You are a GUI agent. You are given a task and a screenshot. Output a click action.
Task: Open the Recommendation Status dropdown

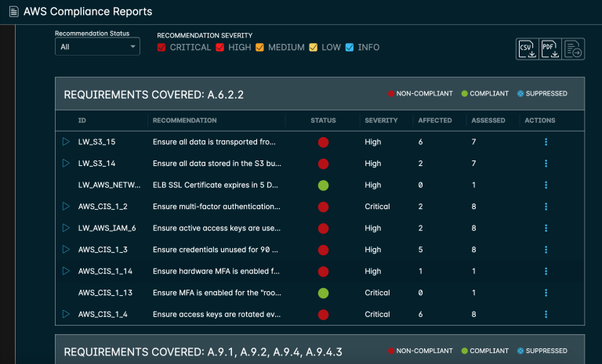(97, 47)
